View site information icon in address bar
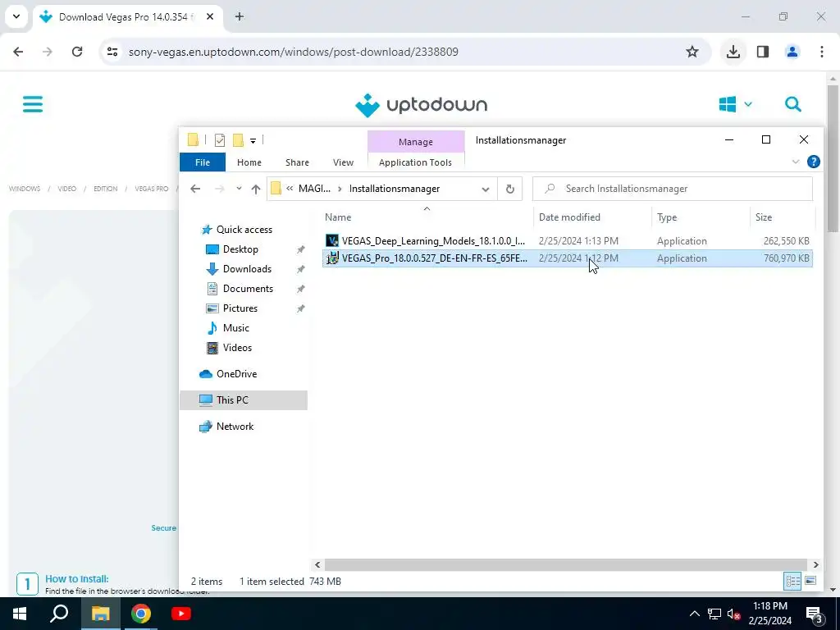 pos(112,52)
